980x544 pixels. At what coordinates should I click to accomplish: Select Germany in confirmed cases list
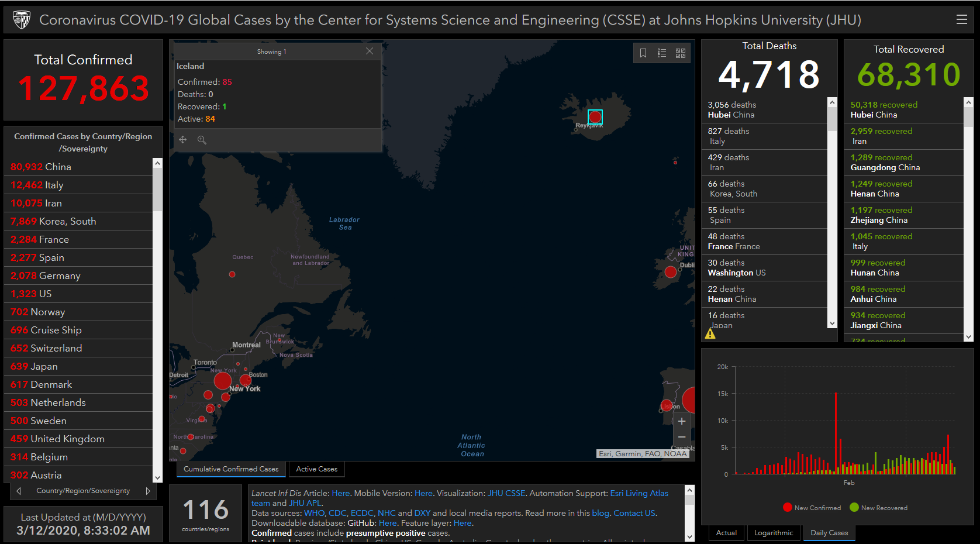tap(78, 276)
